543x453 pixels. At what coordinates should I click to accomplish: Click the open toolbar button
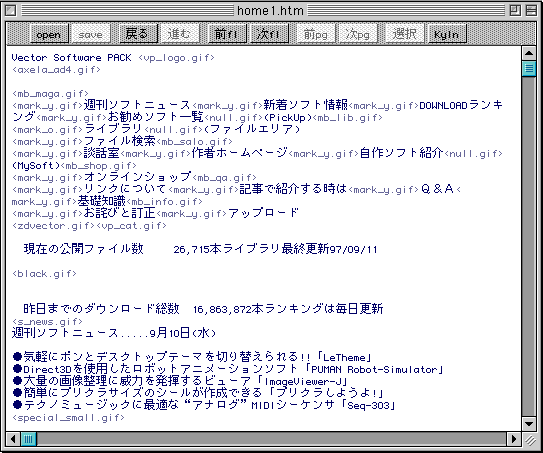[49, 34]
